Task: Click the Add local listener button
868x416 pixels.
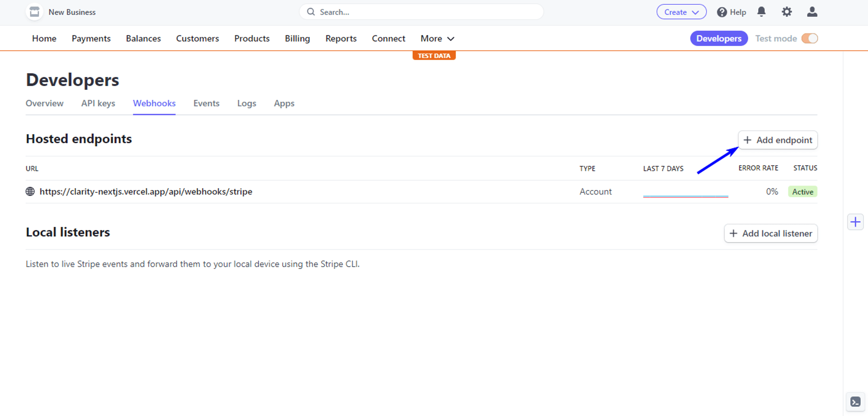Action: (x=771, y=233)
